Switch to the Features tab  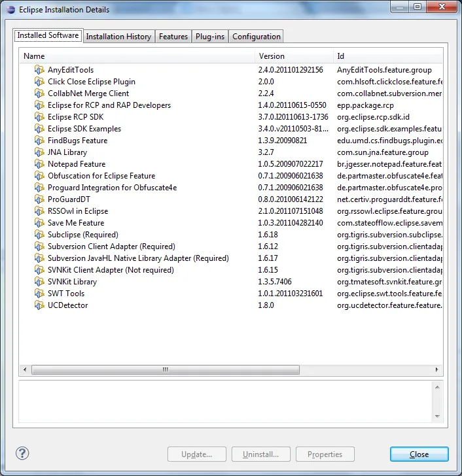click(173, 37)
